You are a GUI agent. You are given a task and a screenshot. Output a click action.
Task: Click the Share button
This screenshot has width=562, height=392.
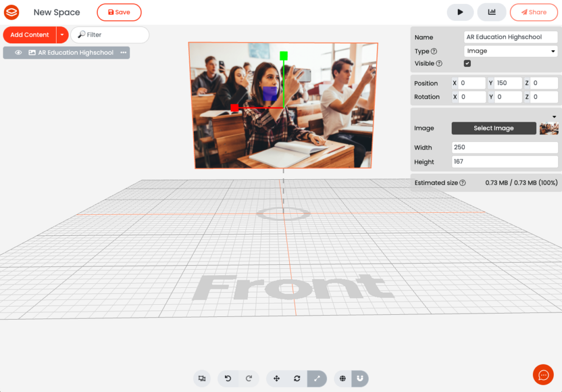pyautogui.click(x=533, y=12)
